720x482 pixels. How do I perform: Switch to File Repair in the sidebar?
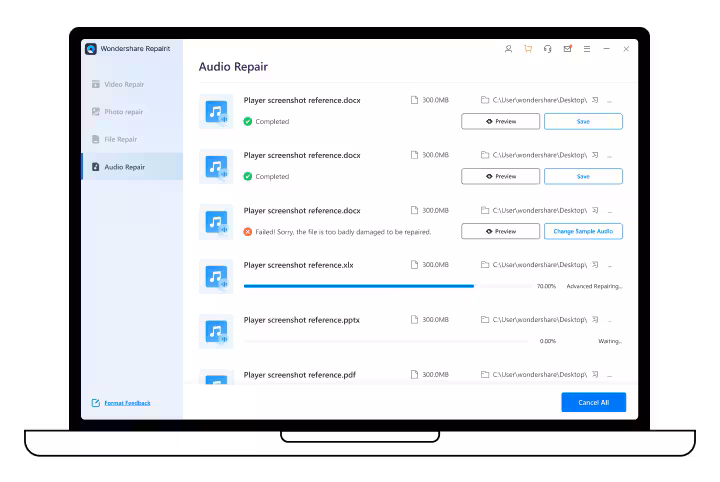[x=132, y=140]
